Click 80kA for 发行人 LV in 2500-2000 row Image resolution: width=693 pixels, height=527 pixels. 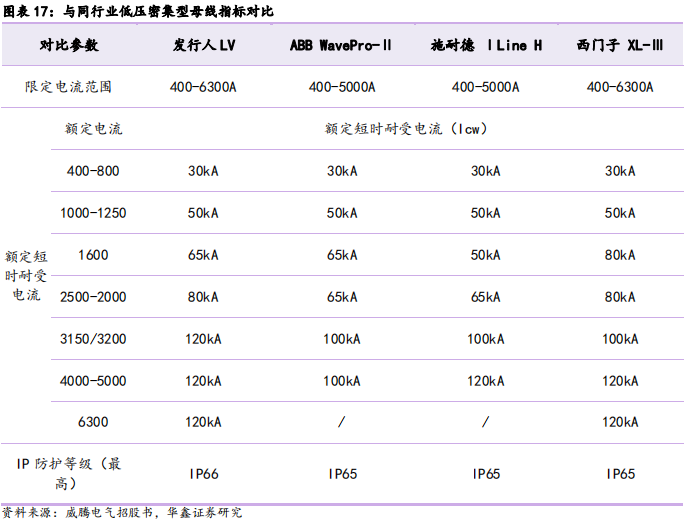(x=203, y=297)
